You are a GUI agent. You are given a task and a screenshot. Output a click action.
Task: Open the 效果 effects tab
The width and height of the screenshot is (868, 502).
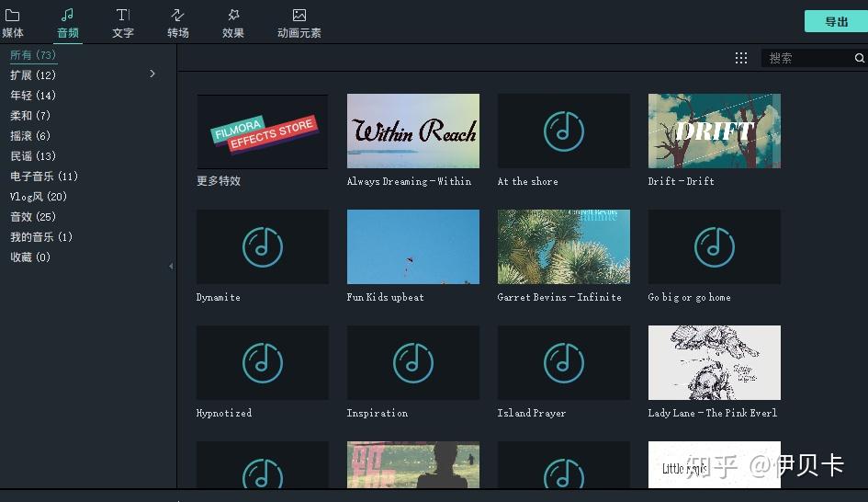coord(233,23)
